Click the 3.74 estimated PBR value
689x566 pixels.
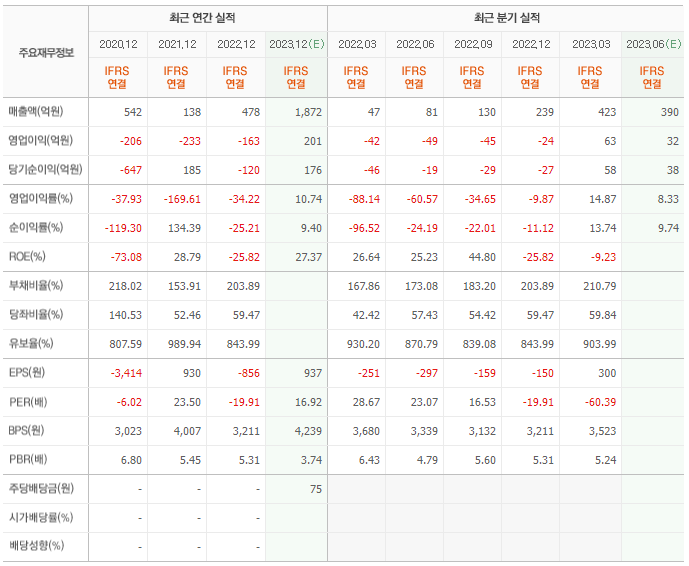312,461
